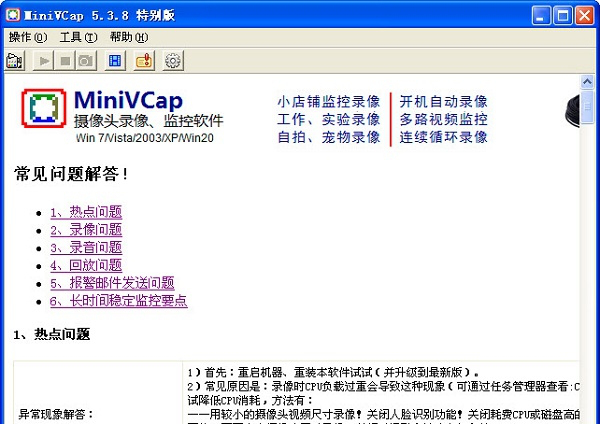Minimize the MiniVCap window
This screenshot has height=440, width=600.
[541, 16]
